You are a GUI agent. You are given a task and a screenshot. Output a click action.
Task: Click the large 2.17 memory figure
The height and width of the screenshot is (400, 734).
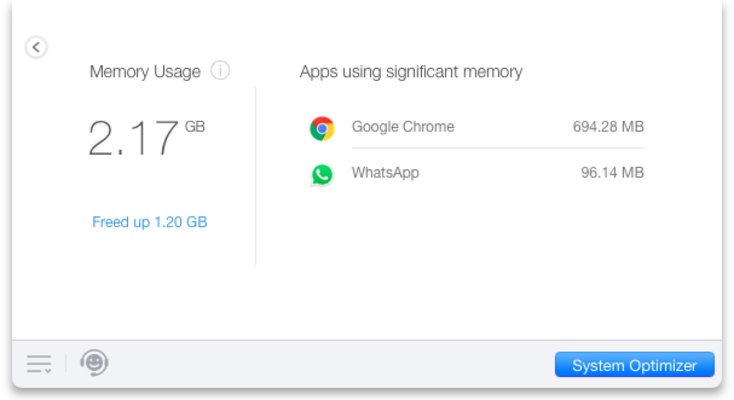tap(133, 141)
